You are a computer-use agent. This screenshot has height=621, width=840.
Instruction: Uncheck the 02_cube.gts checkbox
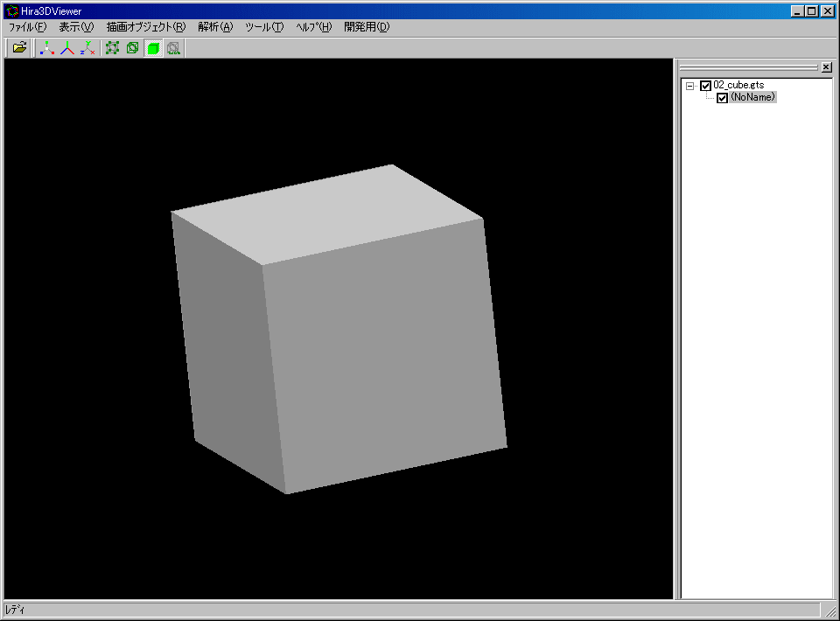point(705,86)
